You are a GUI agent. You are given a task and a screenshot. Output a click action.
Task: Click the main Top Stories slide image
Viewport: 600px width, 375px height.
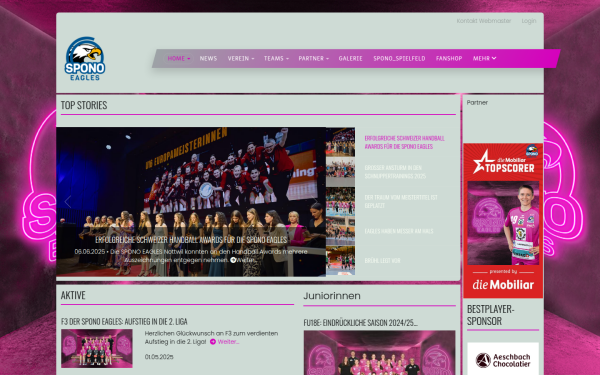(191, 202)
